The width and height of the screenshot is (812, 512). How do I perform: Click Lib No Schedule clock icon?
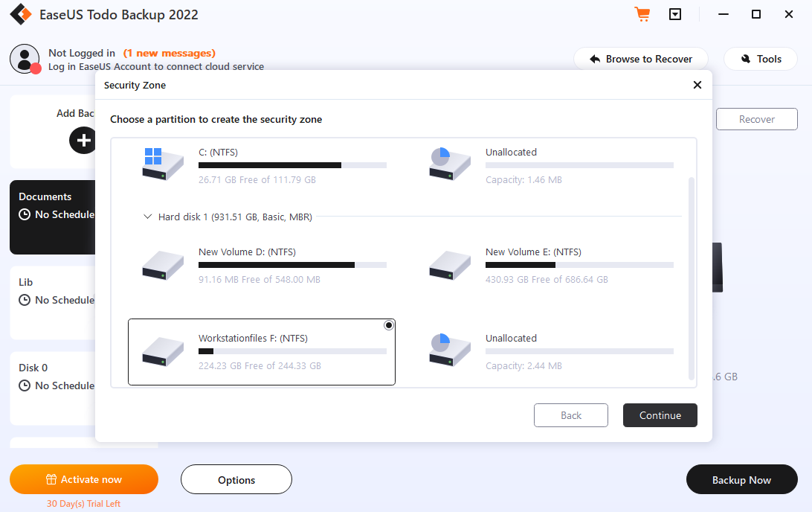[25, 300]
